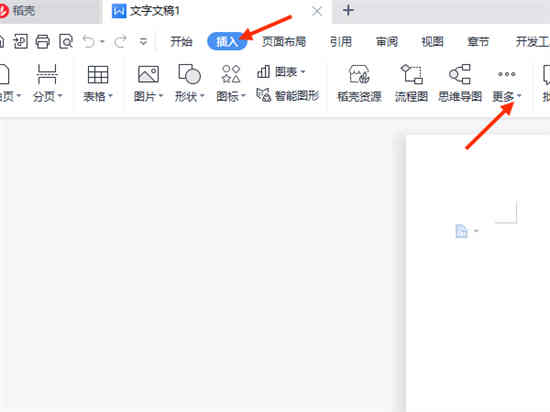550x412 pixels.
Task: Click the 图标 icons gallery button
Action: [x=231, y=74]
